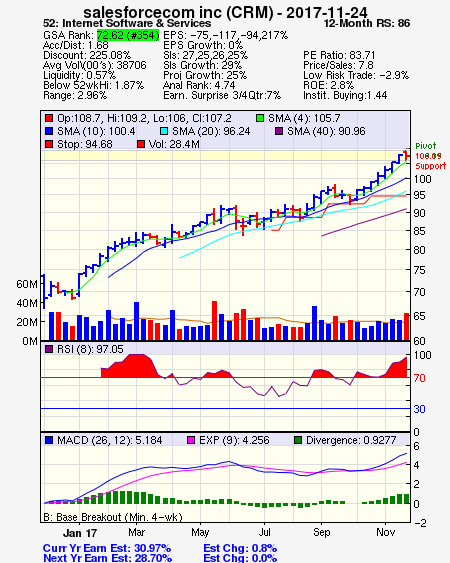This screenshot has height=563, width=450.
Task: Click the B: Base Breakout (Min. 4-wk) note
Action: pyautogui.click(x=113, y=517)
